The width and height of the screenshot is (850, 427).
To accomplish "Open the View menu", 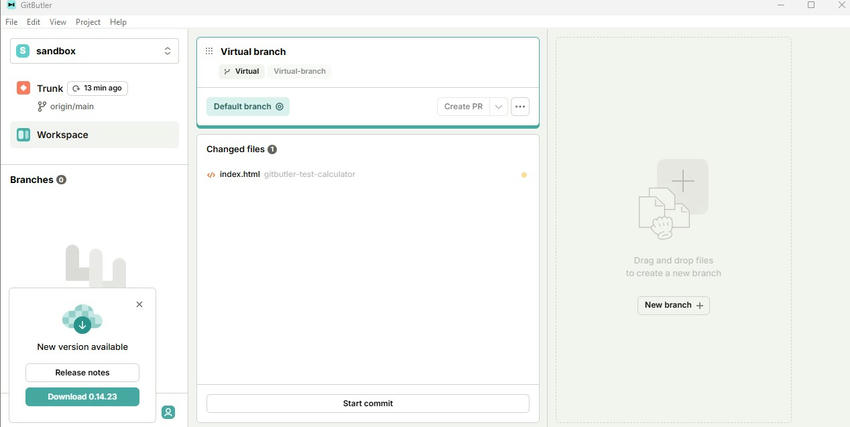I will click(58, 22).
